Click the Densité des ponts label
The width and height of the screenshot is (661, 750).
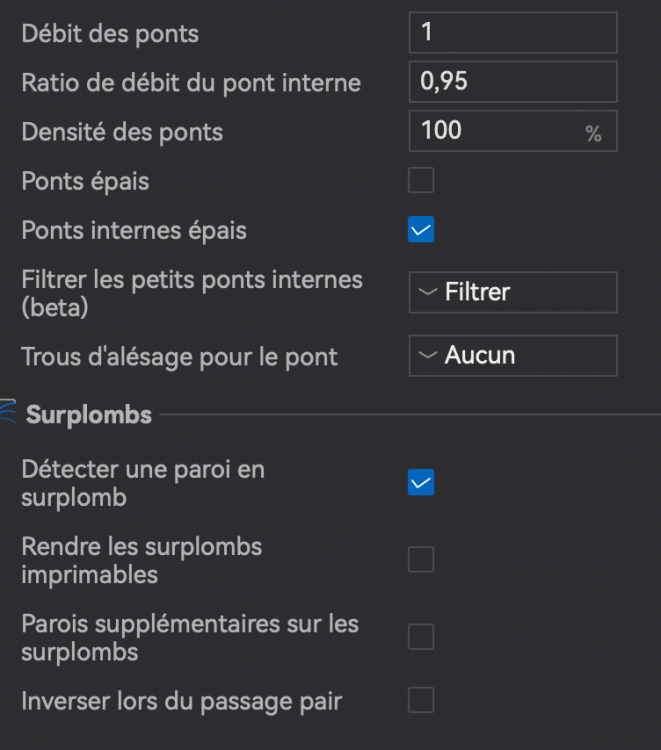122,131
